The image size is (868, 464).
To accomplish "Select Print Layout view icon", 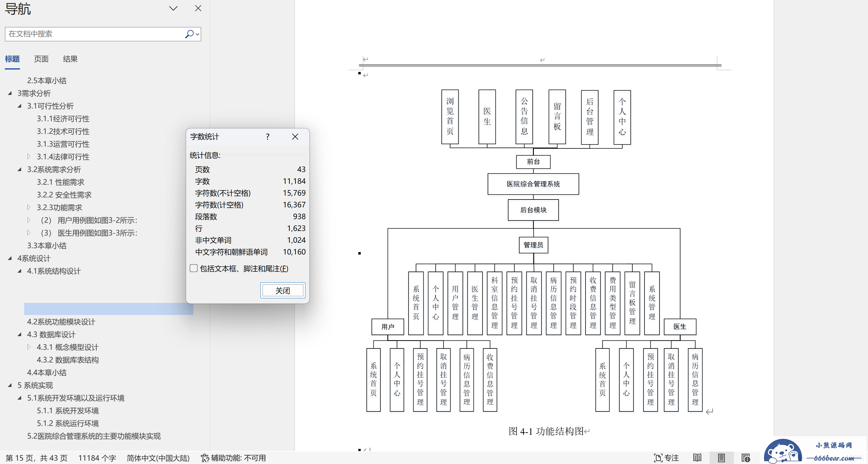I will pos(721,458).
